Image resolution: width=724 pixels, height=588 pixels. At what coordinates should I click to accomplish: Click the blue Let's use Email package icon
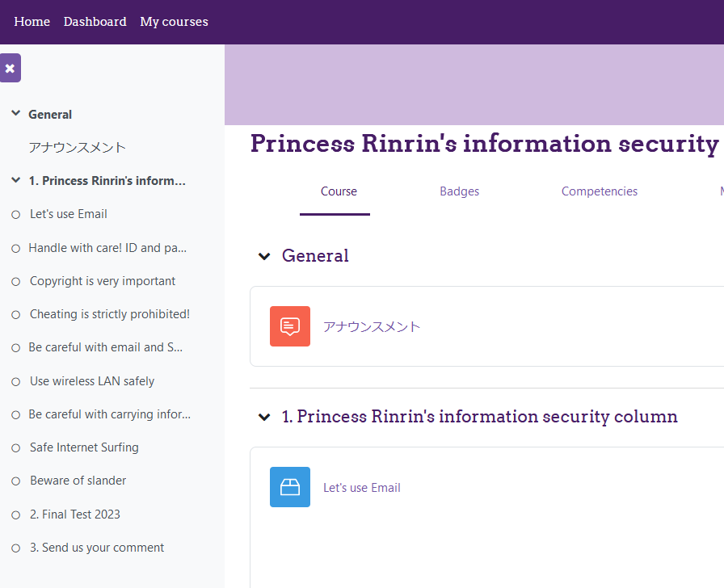point(290,487)
